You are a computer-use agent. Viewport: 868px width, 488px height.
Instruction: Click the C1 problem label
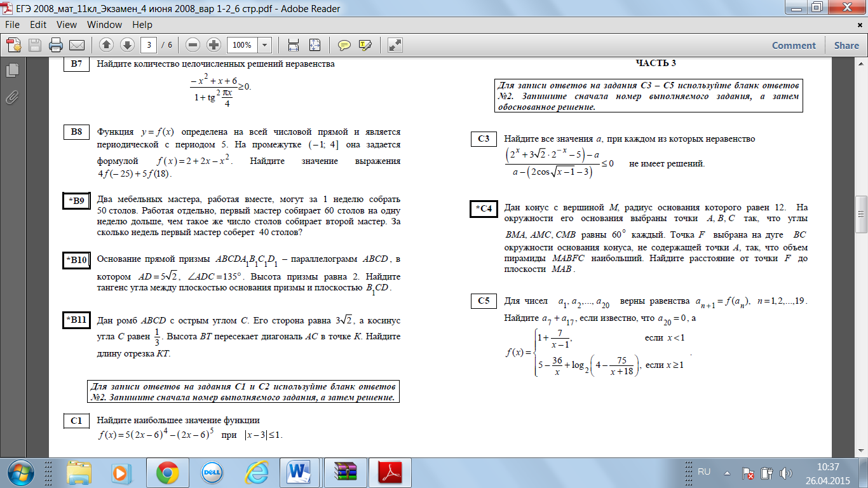point(77,421)
